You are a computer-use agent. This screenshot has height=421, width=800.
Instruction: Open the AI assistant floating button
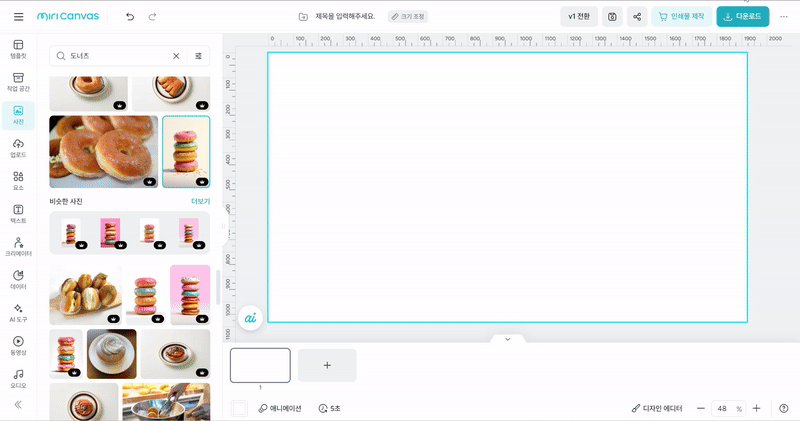251,317
